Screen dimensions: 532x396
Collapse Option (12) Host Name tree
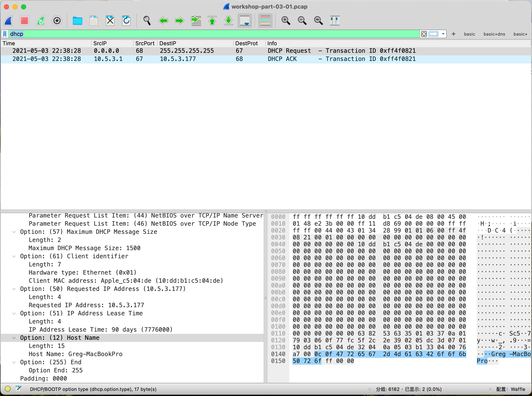14,338
